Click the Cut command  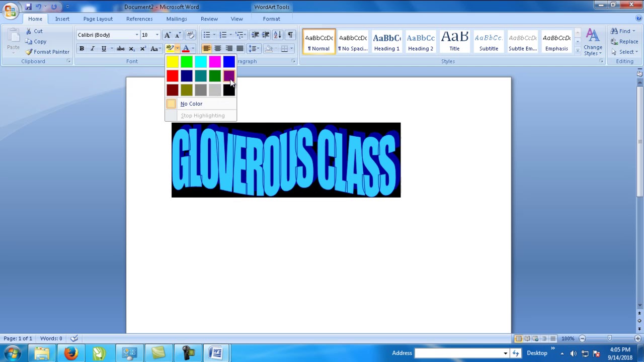34,31
